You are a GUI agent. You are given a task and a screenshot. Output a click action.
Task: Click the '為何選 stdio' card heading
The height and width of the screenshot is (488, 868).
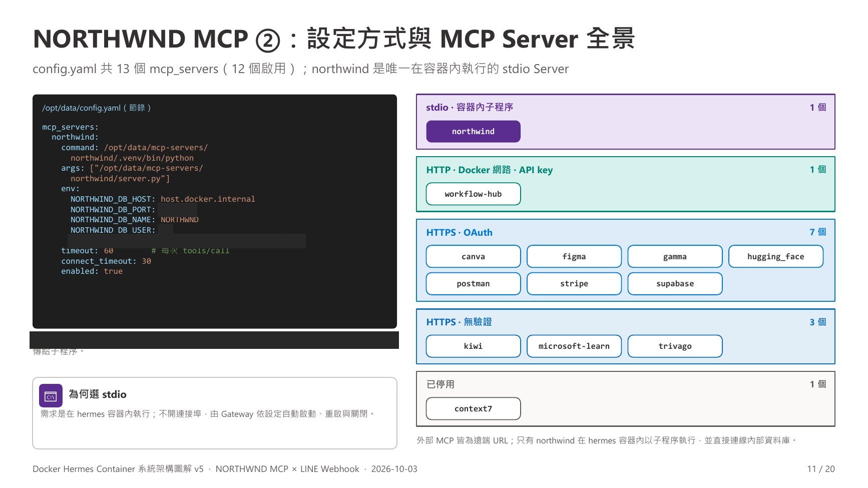(98, 394)
